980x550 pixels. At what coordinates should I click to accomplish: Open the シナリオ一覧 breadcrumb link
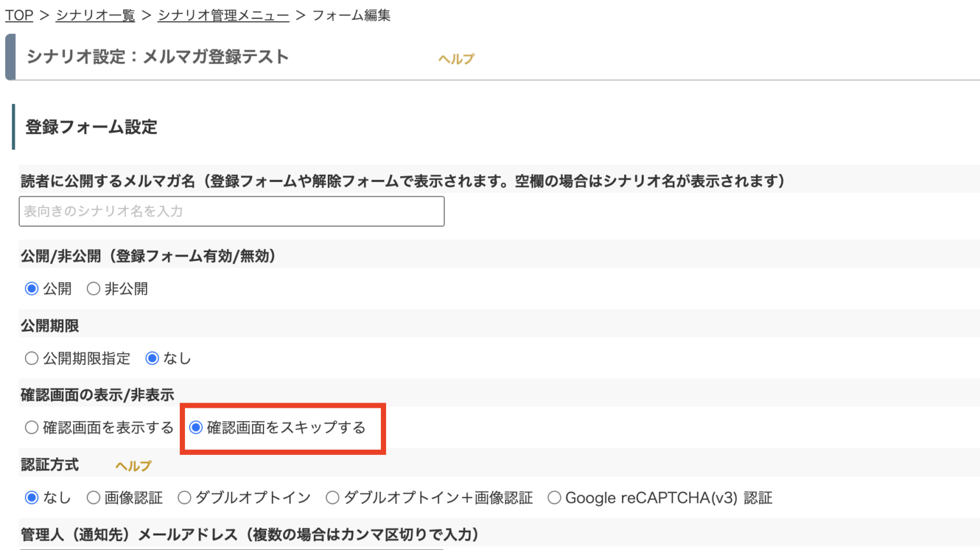[95, 15]
